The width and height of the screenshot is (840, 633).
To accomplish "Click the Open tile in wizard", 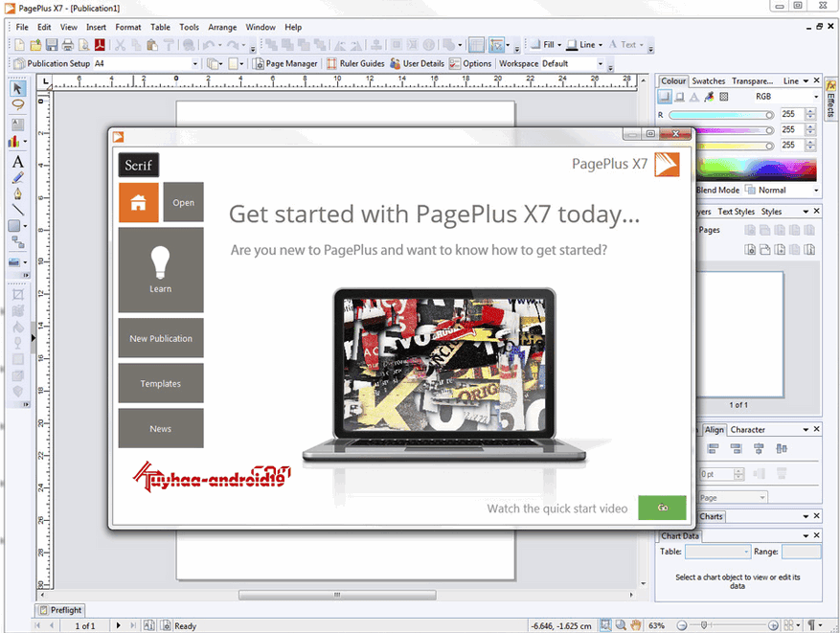I will point(183,202).
